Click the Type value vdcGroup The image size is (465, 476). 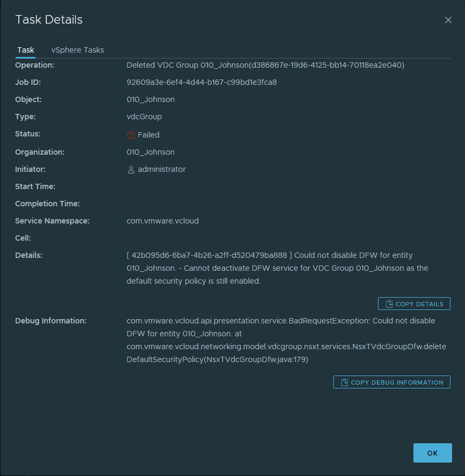tap(144, 117)
